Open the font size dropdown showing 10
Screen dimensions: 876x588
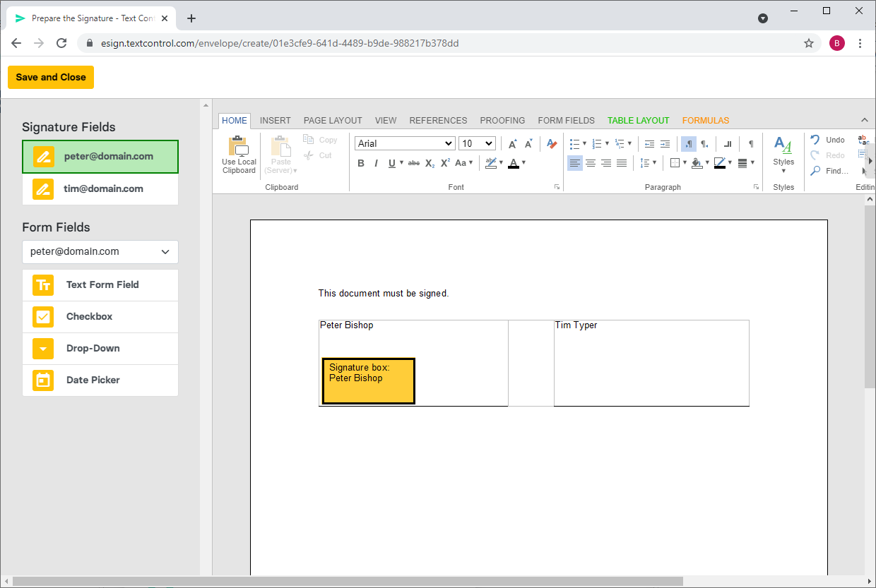(478, 143)
